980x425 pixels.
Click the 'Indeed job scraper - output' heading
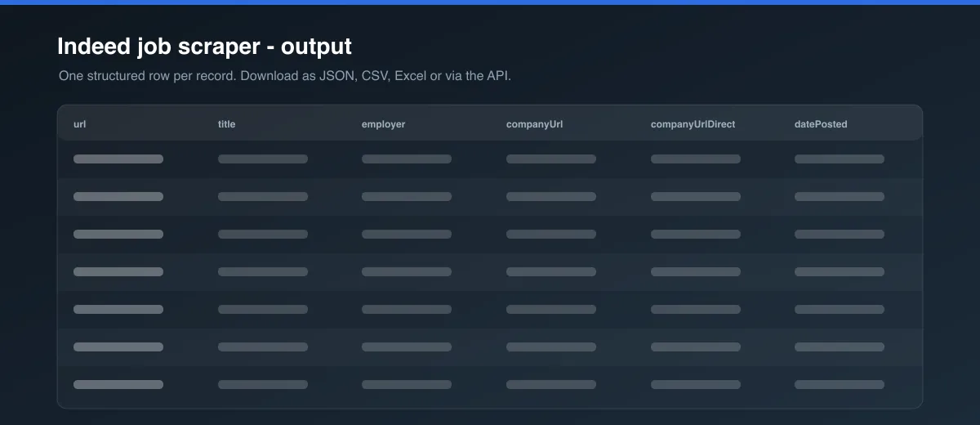[x=204, y=47]
